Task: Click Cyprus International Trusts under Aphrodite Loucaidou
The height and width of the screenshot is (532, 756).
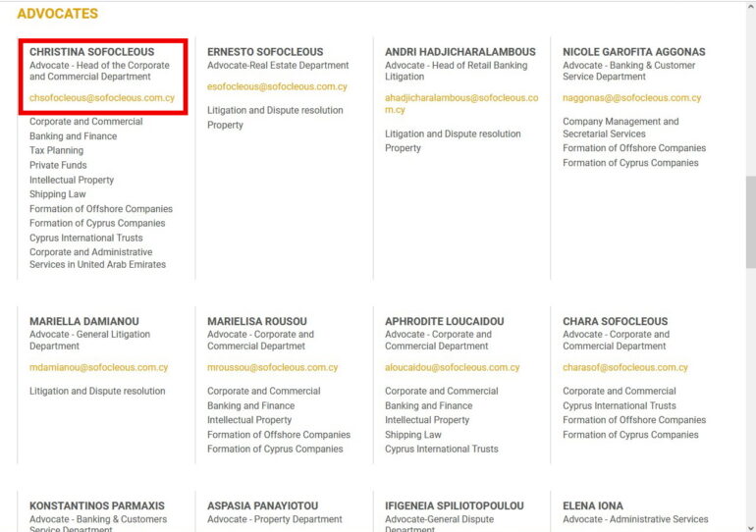Action: (442, 449)
